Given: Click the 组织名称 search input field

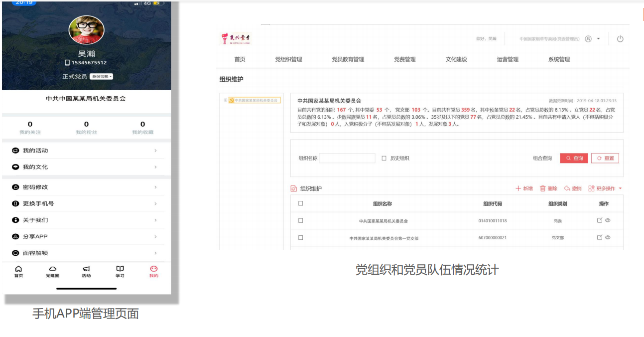Looking at the screenshot, I should pyautogui.click(x=347, y=158).
